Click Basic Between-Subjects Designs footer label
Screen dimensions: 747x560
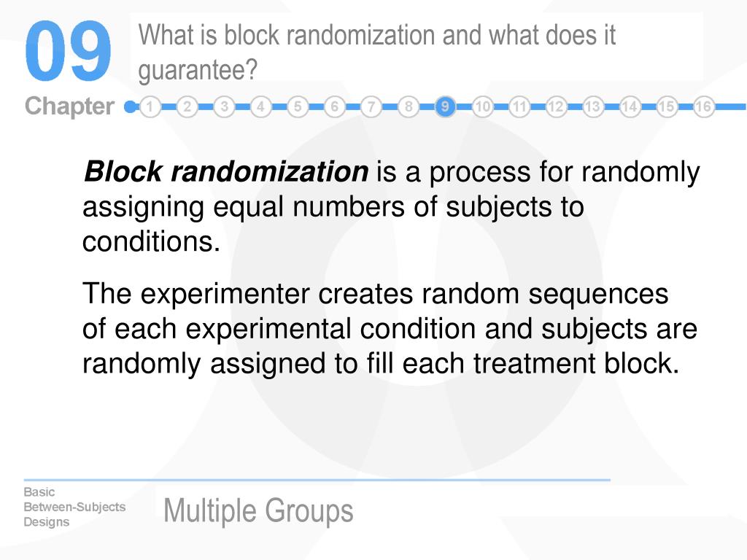pos(74,507)
